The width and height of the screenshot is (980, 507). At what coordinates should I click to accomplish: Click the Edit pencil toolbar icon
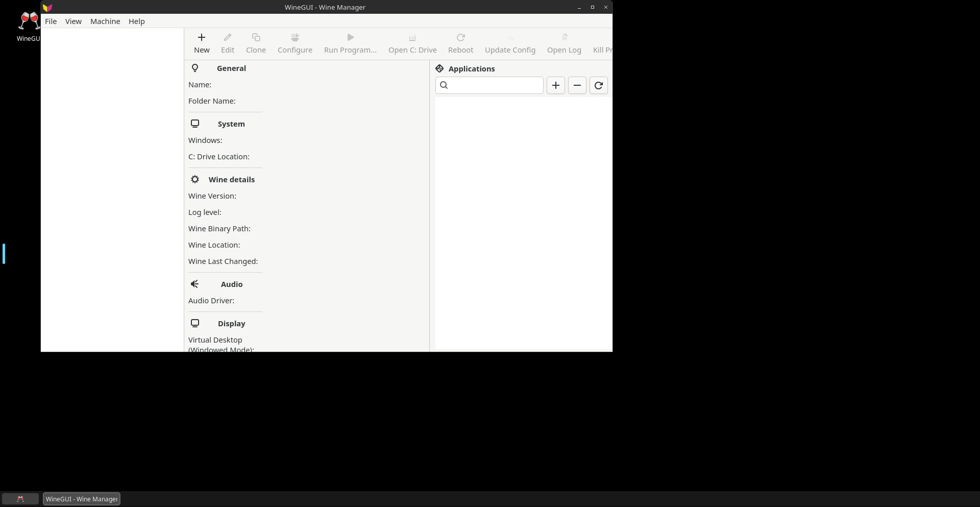228,38
